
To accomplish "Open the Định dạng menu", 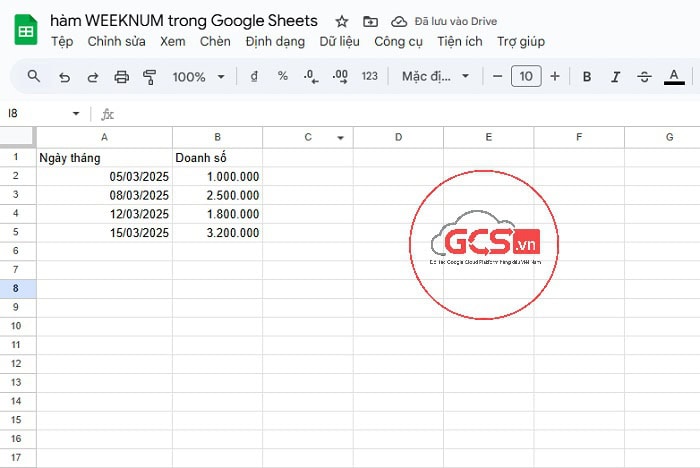I will coord(275,42).
